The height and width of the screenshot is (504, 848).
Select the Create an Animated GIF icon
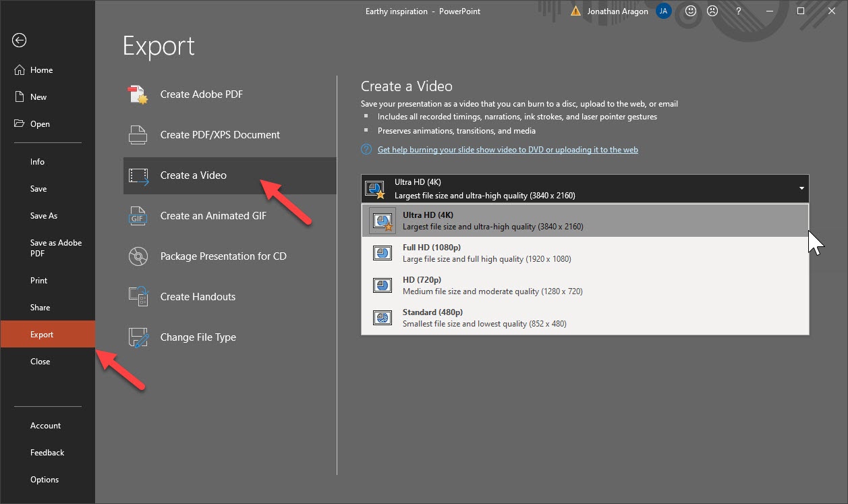pyautogui.click(x=138, y=216)
